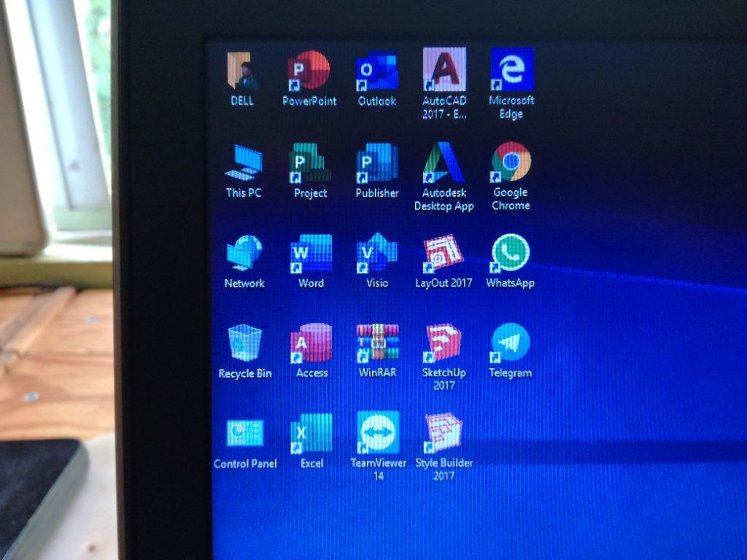Image resolution: width=747 pixels, height=560 pixels.
Task: Click the Publisher desktop shortcut
Action: pos(376,163)
